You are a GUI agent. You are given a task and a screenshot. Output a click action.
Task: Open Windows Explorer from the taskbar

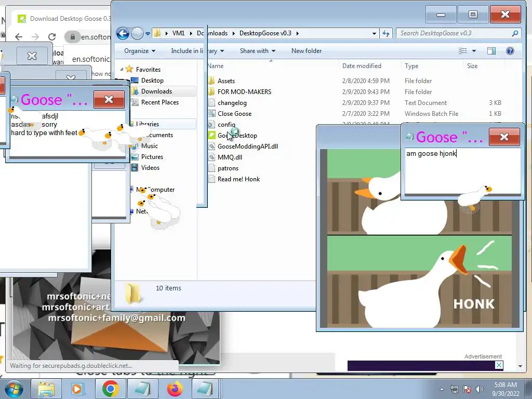[x=46, y=389]
